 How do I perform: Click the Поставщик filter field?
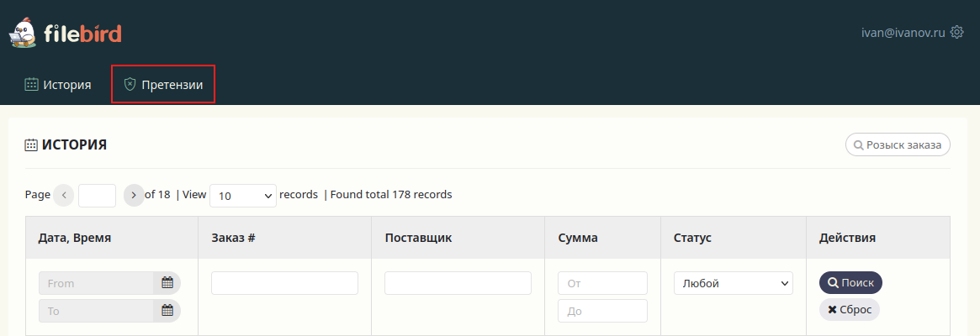coord(458,283)
